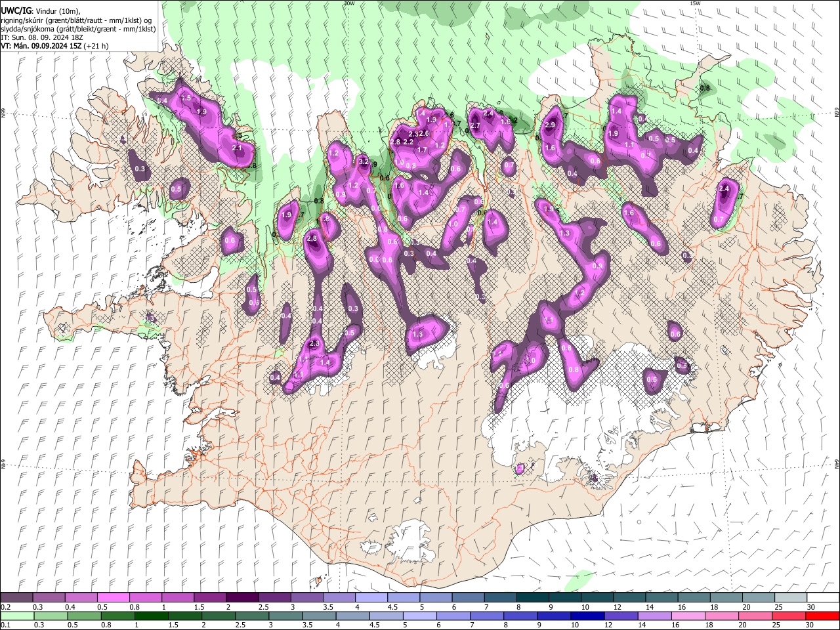The image size is (840, 630).
Task: Click the '15W' longitude label
Action: tap(694, 3)
